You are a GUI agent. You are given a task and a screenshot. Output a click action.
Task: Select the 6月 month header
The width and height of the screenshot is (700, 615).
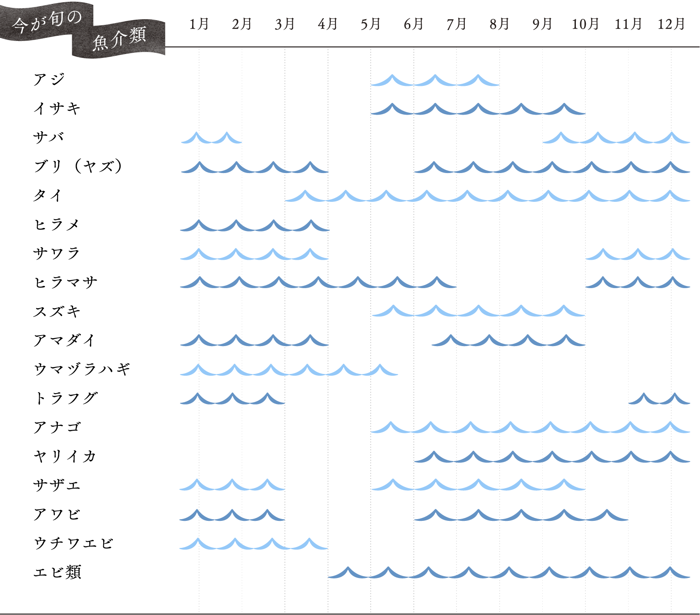pos(413,24)
